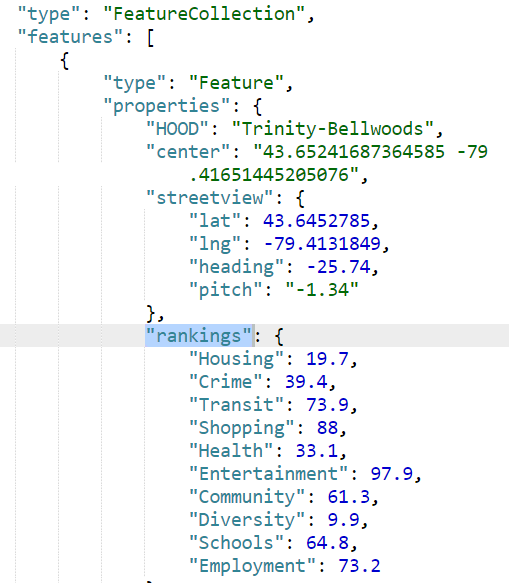Click the Community value 61.3
The height and width of the screenshot is (583, 509).
(x=349, y=497)
